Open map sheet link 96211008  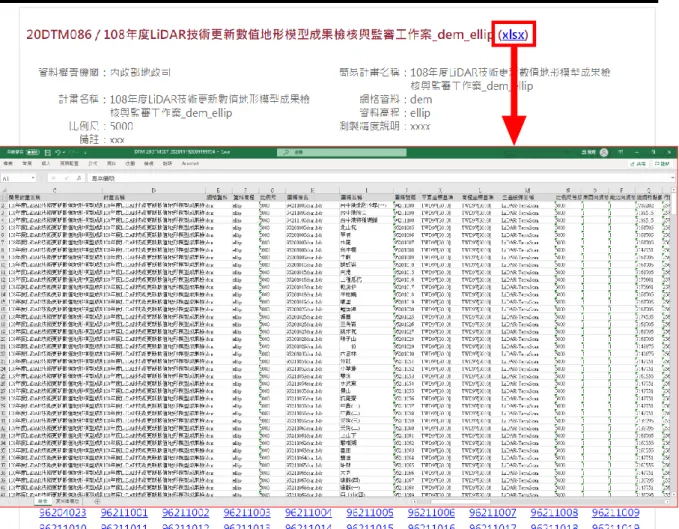(x=554, y=513)
